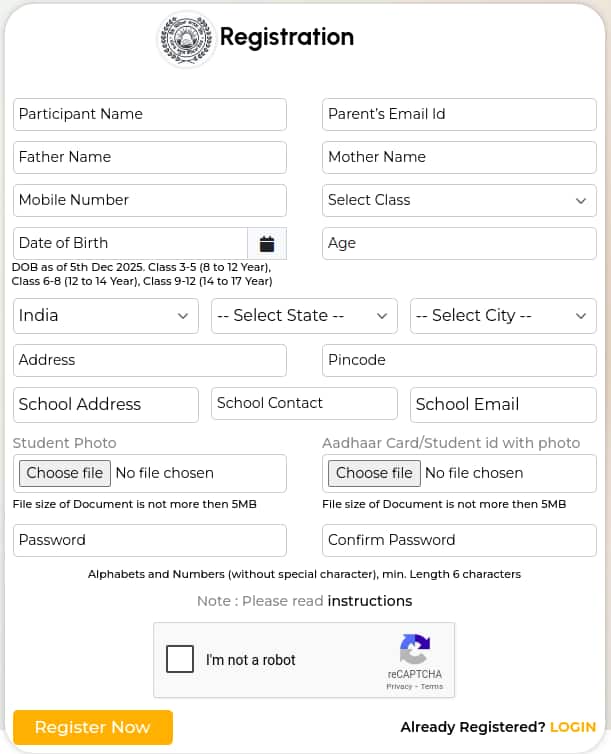Open the LOGIN link

pos(573,727)
